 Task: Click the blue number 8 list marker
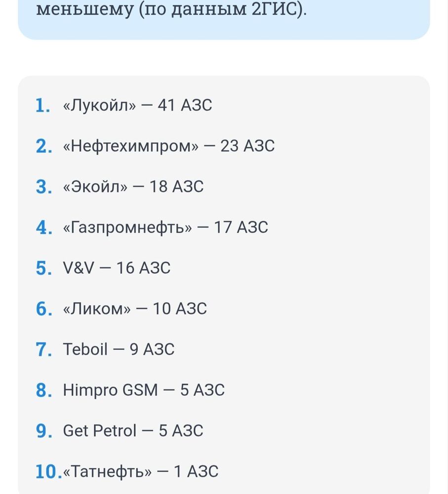(44, 390)
